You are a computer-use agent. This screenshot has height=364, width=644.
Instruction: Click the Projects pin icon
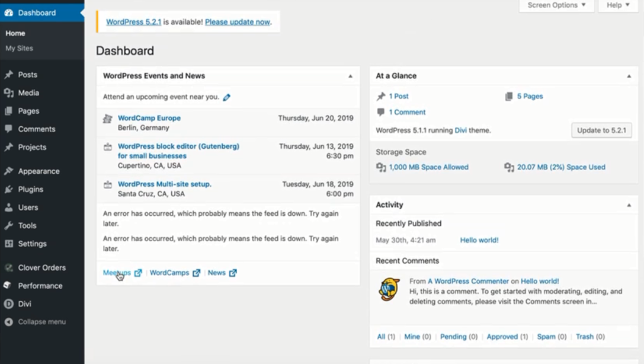coord(9,147)
